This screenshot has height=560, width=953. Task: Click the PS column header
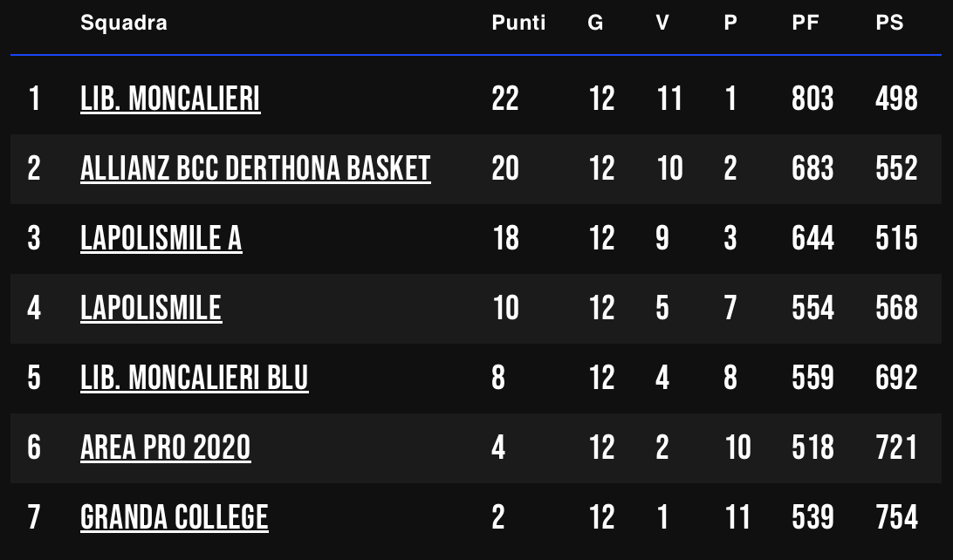coord(890,23)
